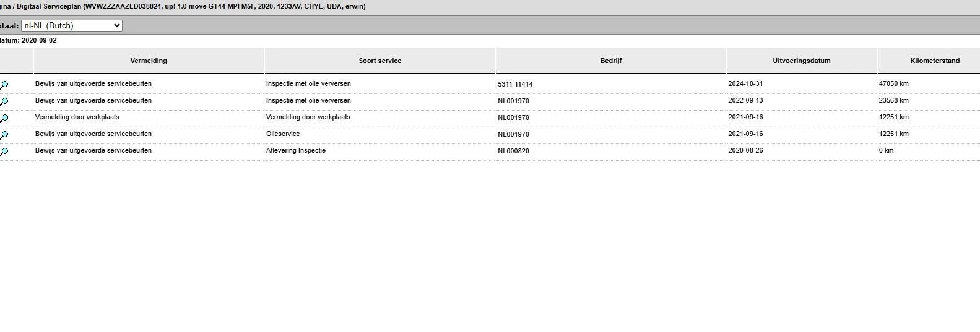
Task: View details of Vermelding door werkplaats row
Action: pos(4,118)
